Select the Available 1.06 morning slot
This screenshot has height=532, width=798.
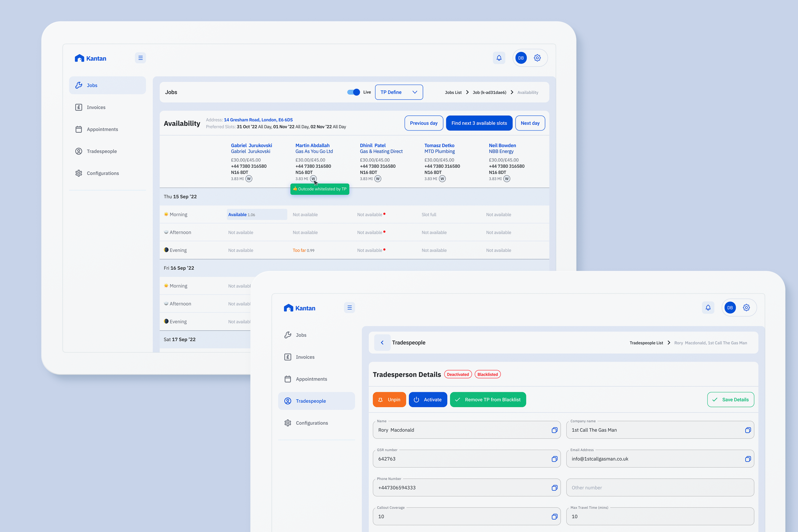click(257, 214)
